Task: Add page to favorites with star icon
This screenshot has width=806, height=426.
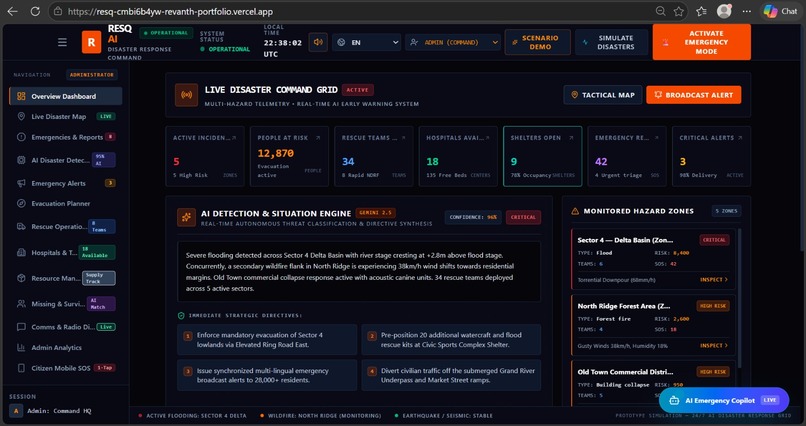Action: [x=679, y=11]
